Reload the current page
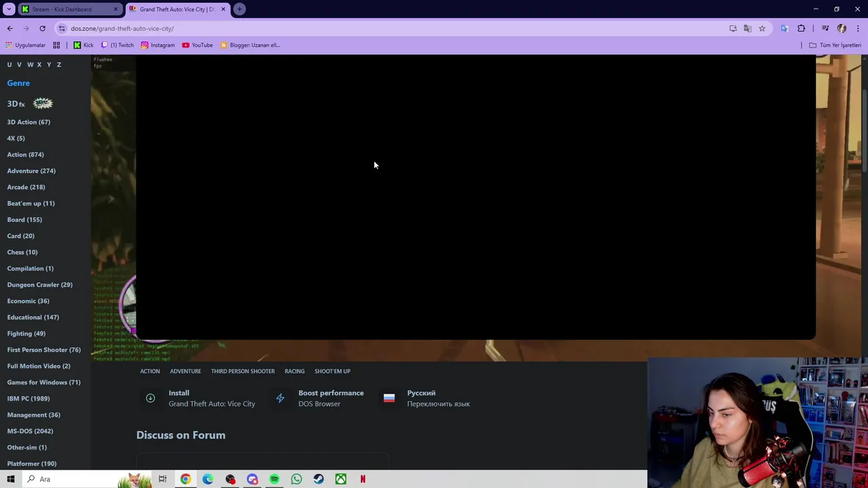This screenshot has height=488, width=868. coord(42,28)
